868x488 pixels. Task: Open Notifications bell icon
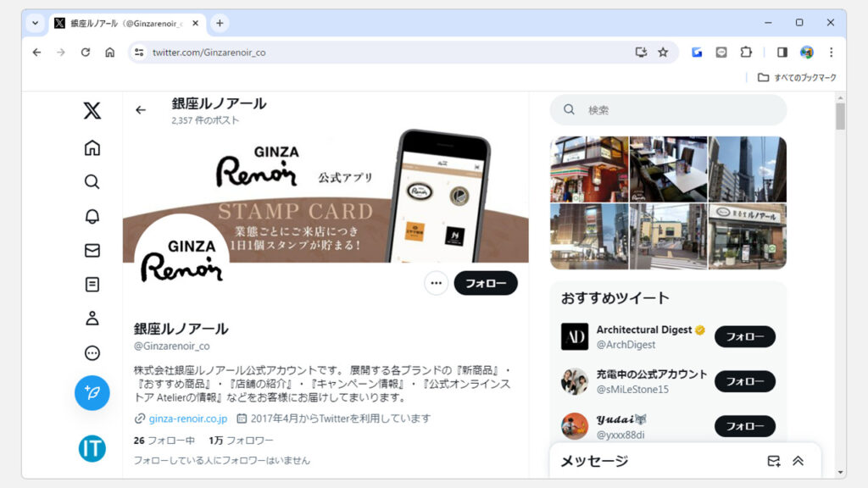(x=92, y=216)
